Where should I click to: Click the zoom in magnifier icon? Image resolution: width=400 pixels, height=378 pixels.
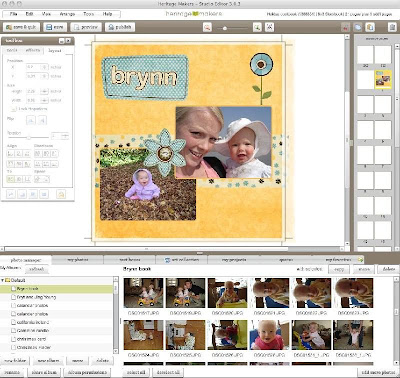[257, 27]
